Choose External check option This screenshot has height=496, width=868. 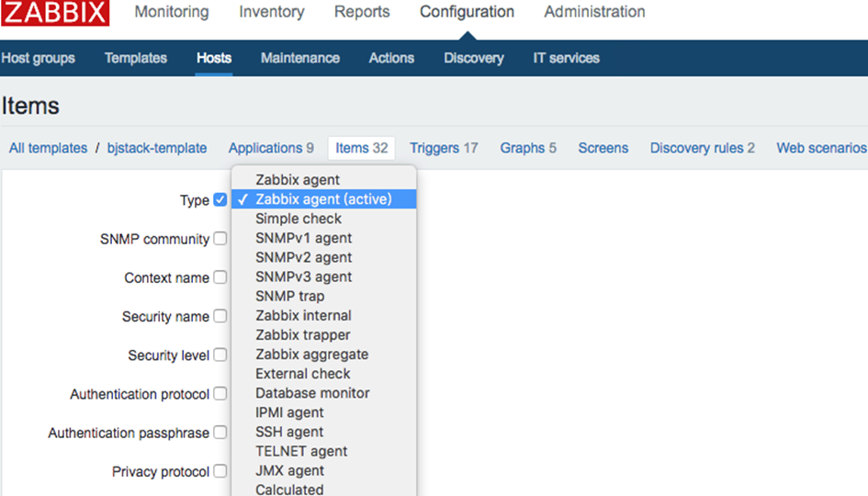coord(324,374)
